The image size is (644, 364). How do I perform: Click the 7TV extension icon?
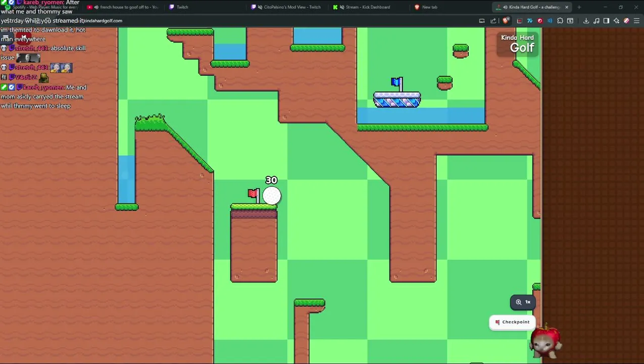click(x=529, y=21)
